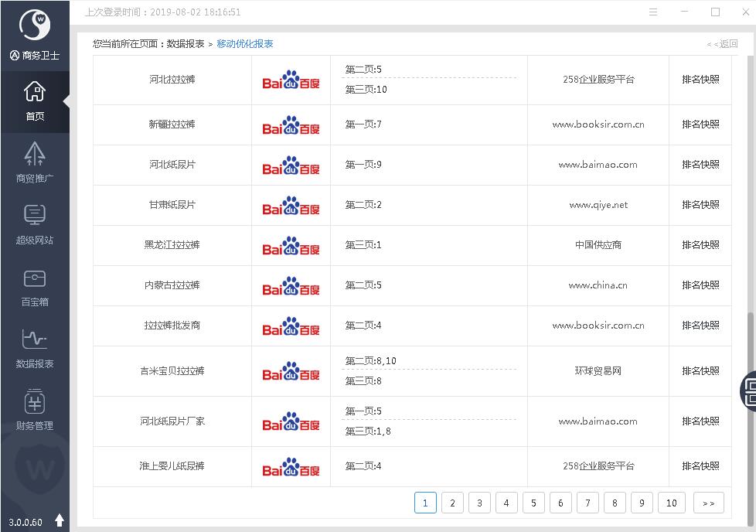Open 商贸推广 in the sidebar
The height and width of the screenshot is (532, 756).
click(34, 162)
